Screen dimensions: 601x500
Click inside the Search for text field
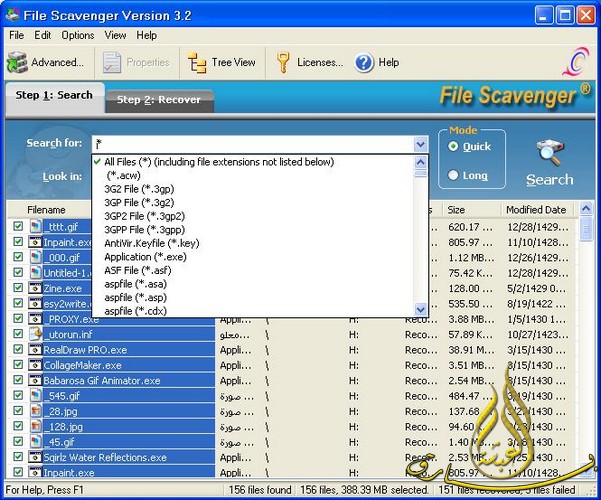click(x=253, y=145)
